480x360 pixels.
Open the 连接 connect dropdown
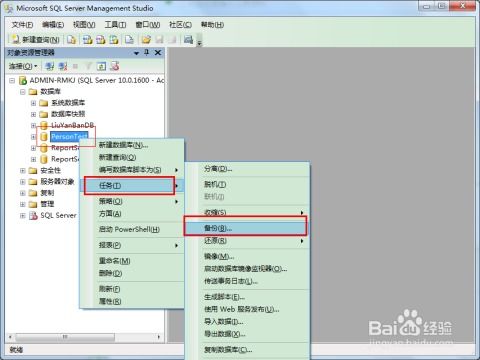pos(22,66)
